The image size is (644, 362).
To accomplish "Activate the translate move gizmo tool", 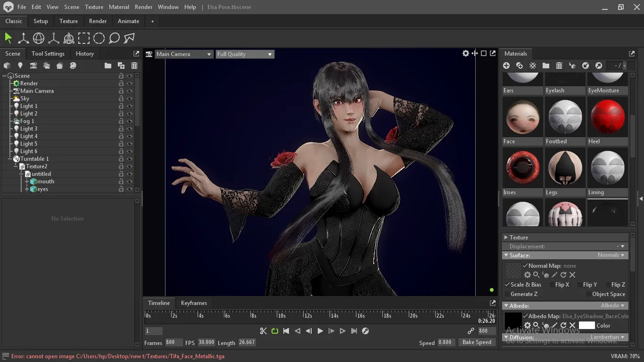I will click(x=23, y=38).
